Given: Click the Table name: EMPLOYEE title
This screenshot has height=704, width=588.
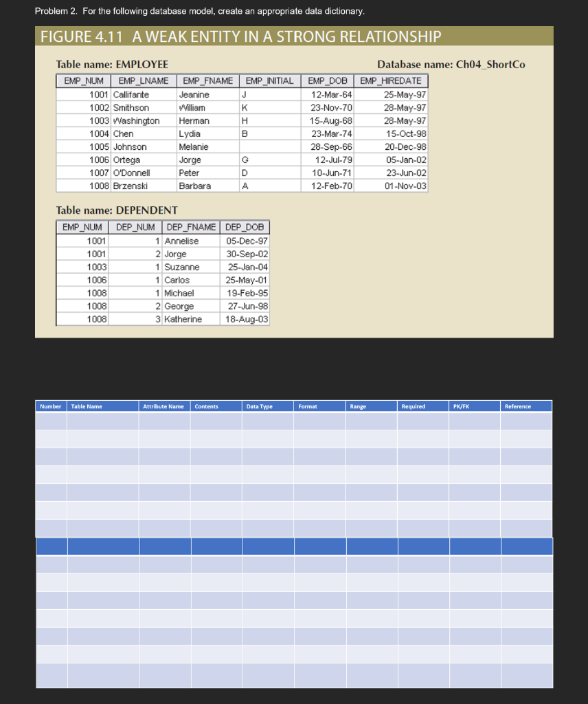Looking at the screenshot, I should (x=112, y=64).
